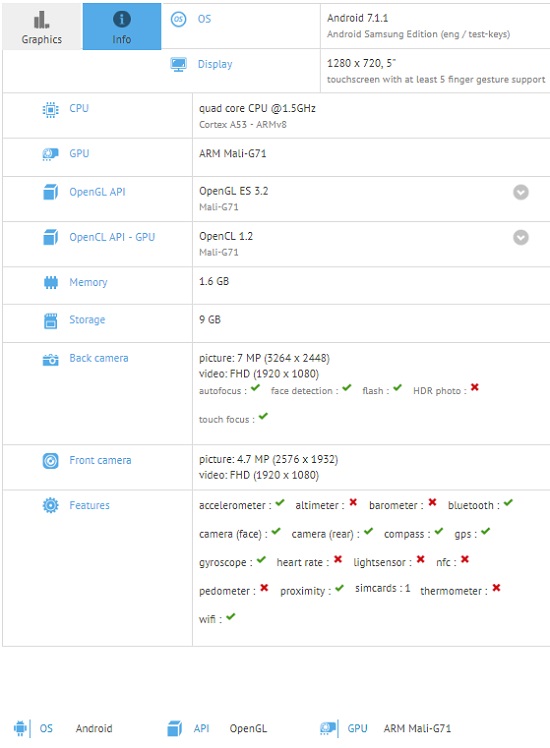Click the nfc red cross mark
550x748 pixels.
tap(465, 559)
